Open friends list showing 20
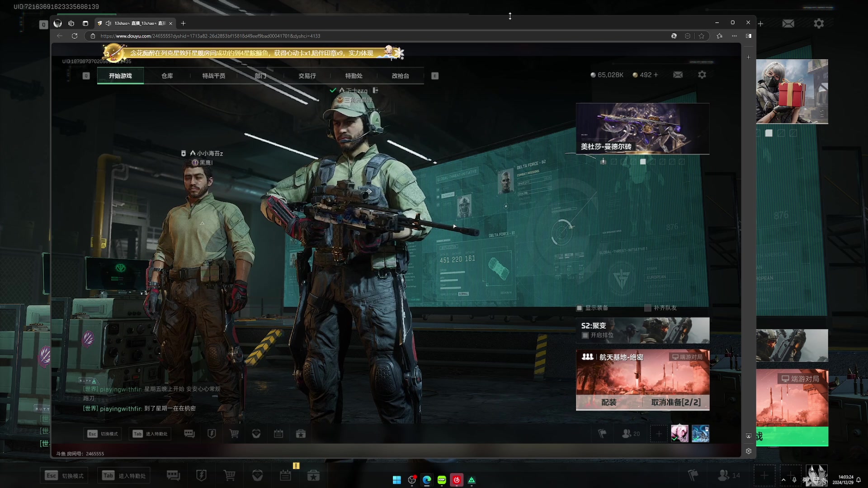The height and width of the screenshot is (488, 868). [631, 434]
